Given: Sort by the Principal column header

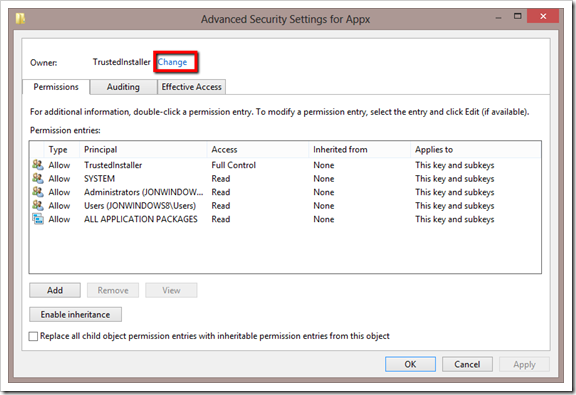Looking at the screenshot, I should click(143, 150).
